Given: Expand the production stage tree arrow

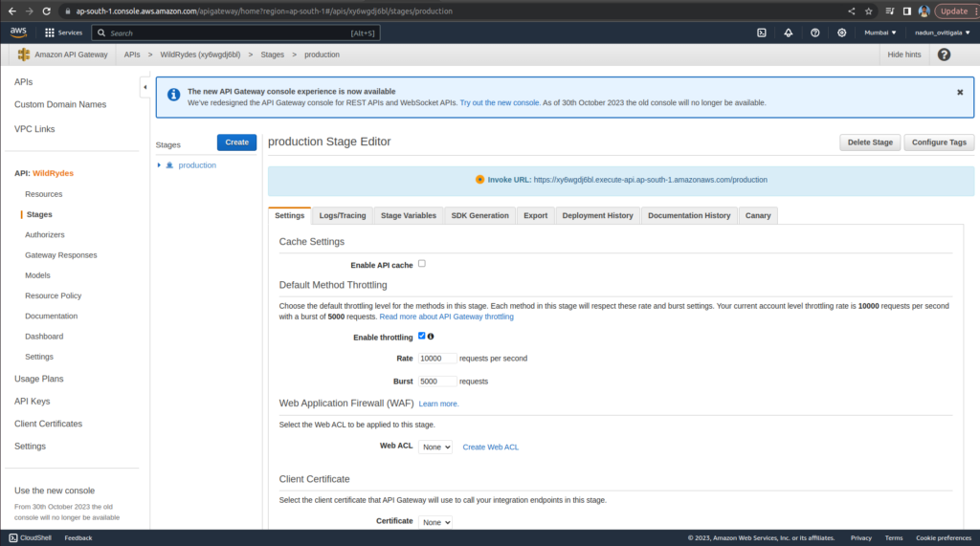Looking at the screenshot, I should [x=159, y=164].
